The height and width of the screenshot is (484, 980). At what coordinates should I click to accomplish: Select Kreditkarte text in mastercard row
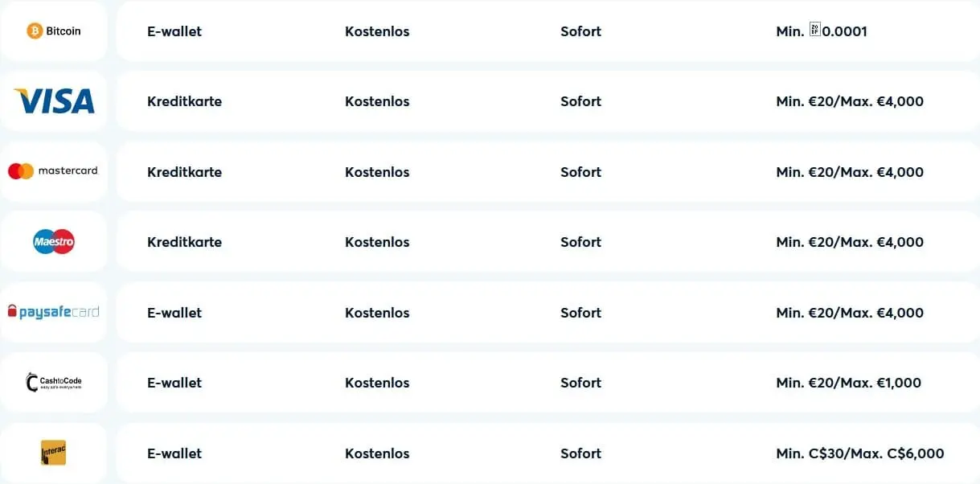click(184, 172)
